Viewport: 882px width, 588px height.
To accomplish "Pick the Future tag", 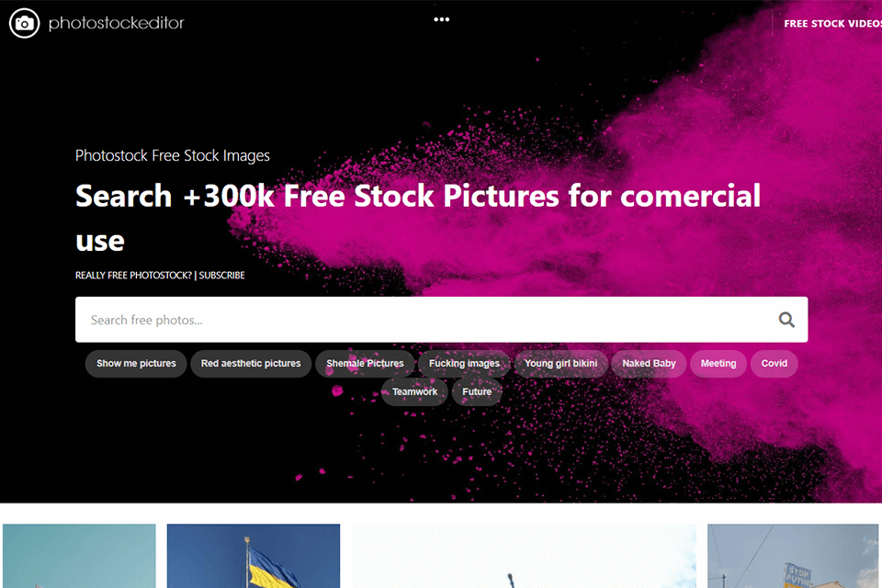I will coord(477,391).
